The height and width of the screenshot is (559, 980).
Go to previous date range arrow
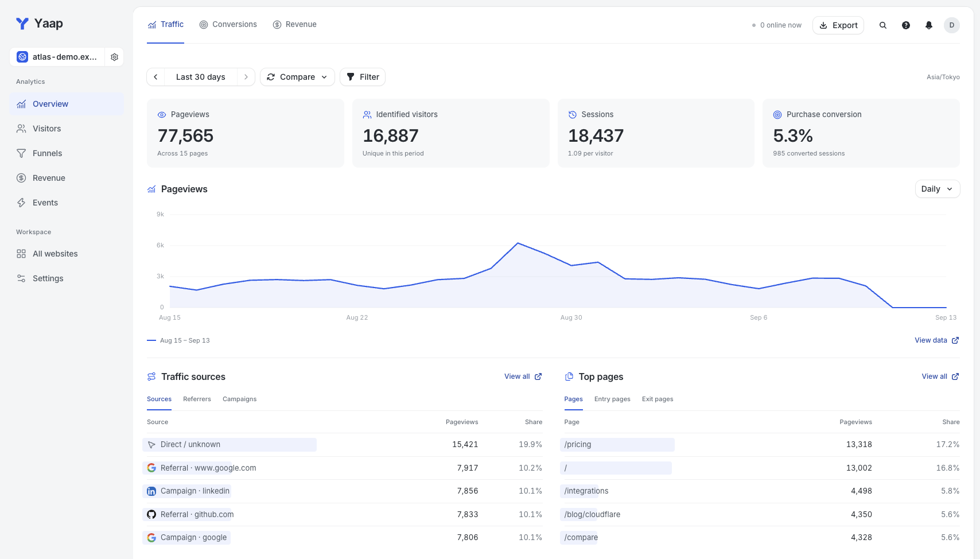[x=155, y=77]
